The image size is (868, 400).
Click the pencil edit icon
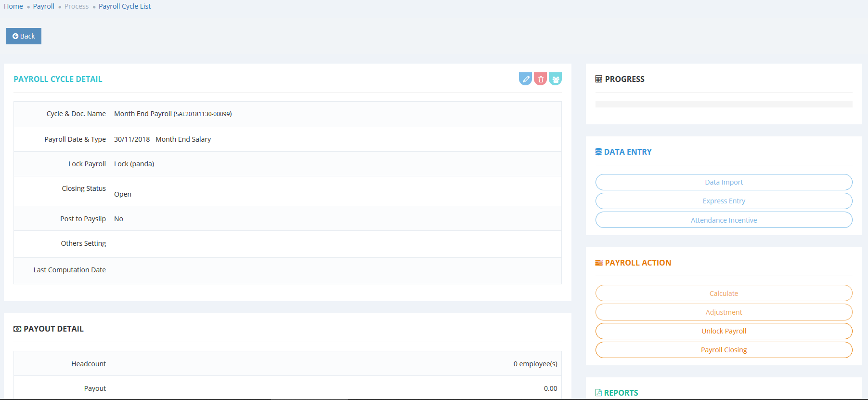pyautogui.click(x=525, y=79)
